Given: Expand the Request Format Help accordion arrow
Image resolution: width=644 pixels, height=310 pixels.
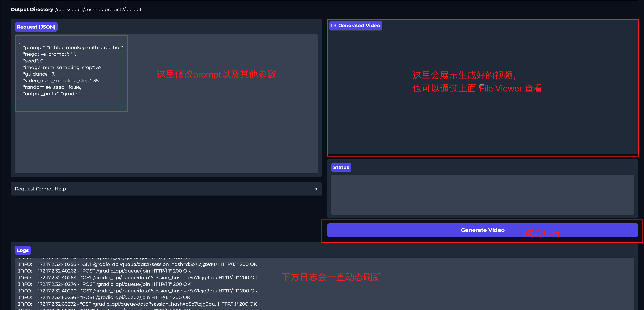Looking at the screenshot, I should click(x=316, y=189).
